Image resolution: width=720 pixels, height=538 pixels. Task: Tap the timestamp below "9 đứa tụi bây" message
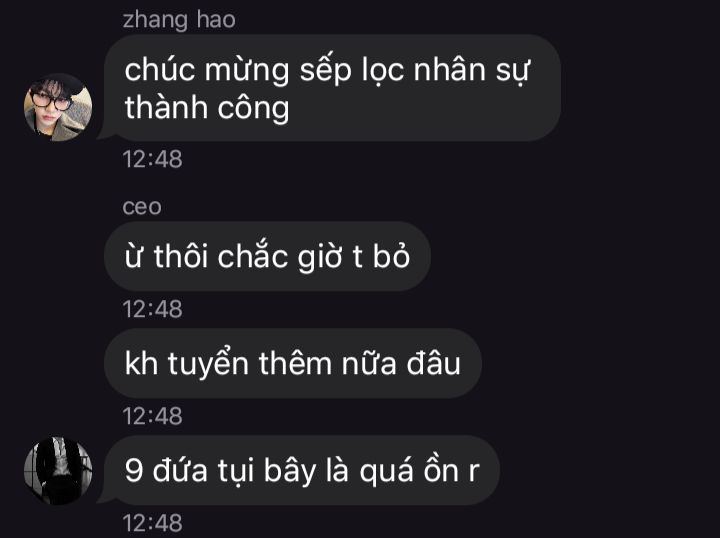click(x=152, y=523)
